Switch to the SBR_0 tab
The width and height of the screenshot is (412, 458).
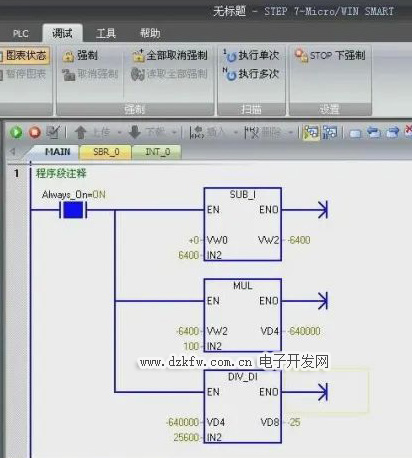pos(106,152)
